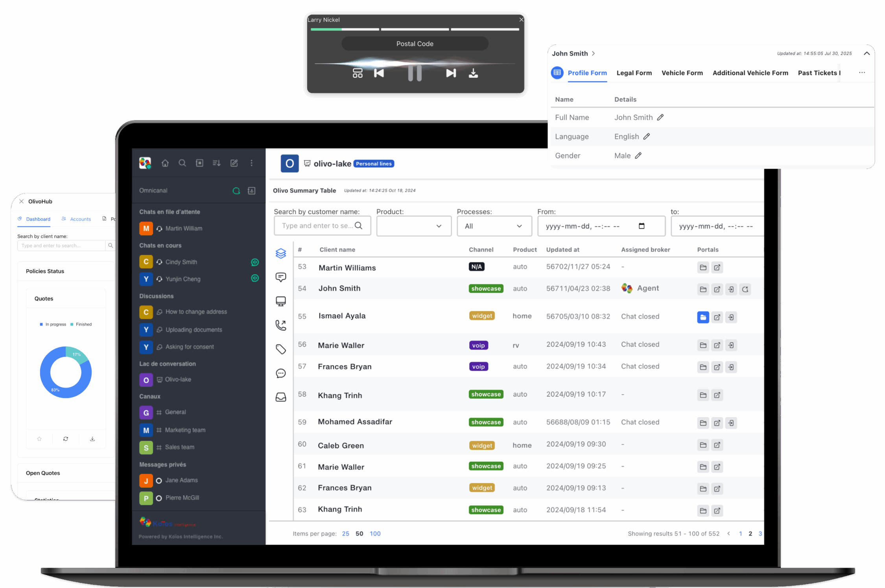Open the Accounts tab in OlivoHub
The width and height of the screenshot is (885, 588).
tap(80, 219)
